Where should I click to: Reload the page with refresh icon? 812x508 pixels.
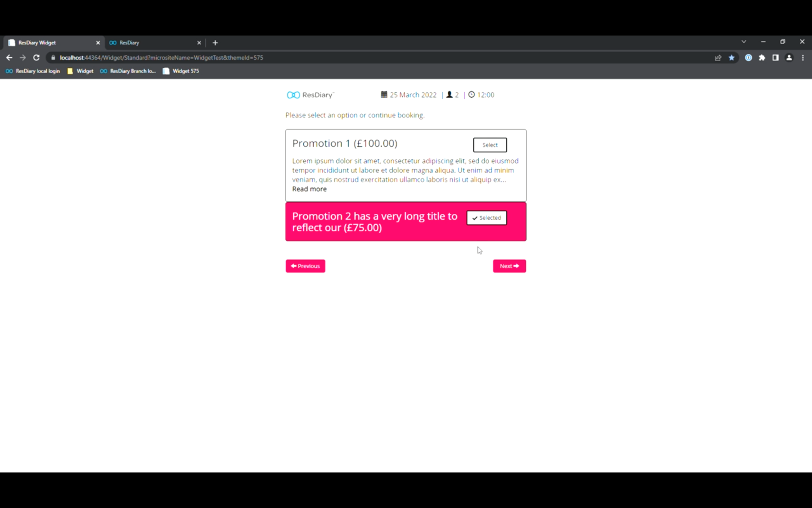[x=37, y=58]
